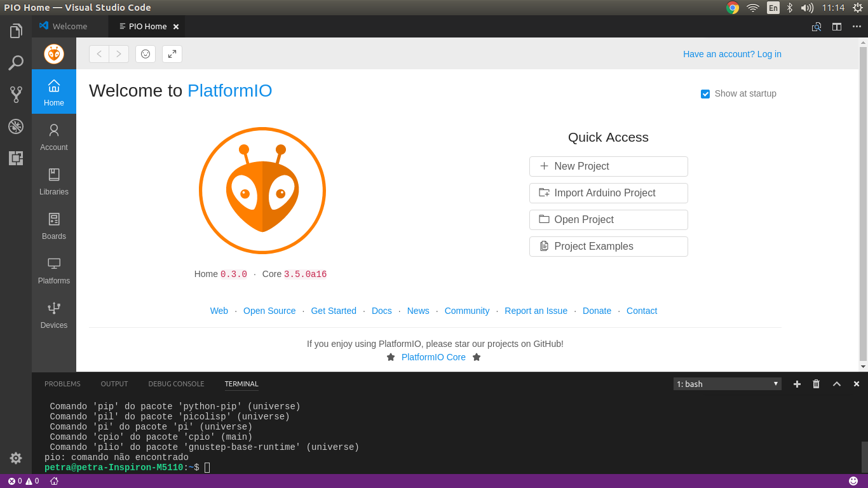
Task: Open the Boards section in PIO sidebar
Action: (53, 225)
